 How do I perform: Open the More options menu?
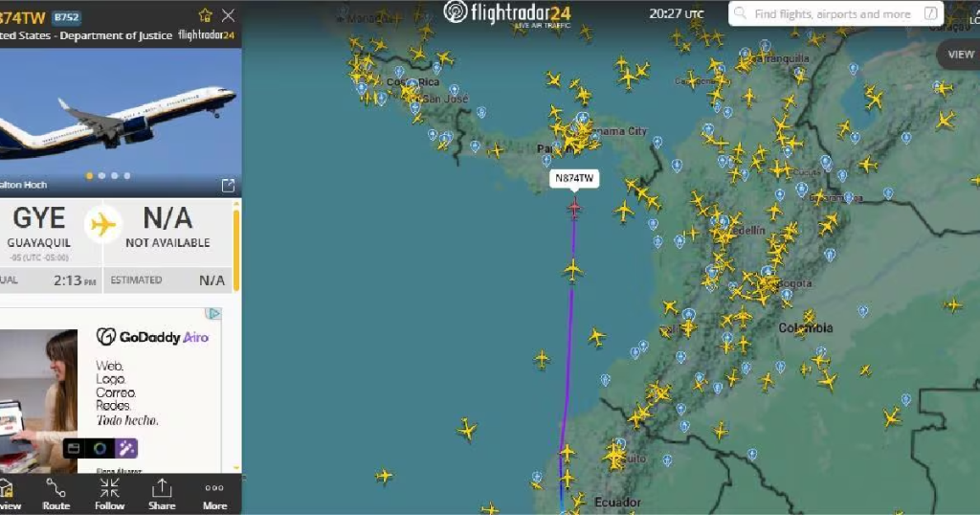tap(214, 494)
